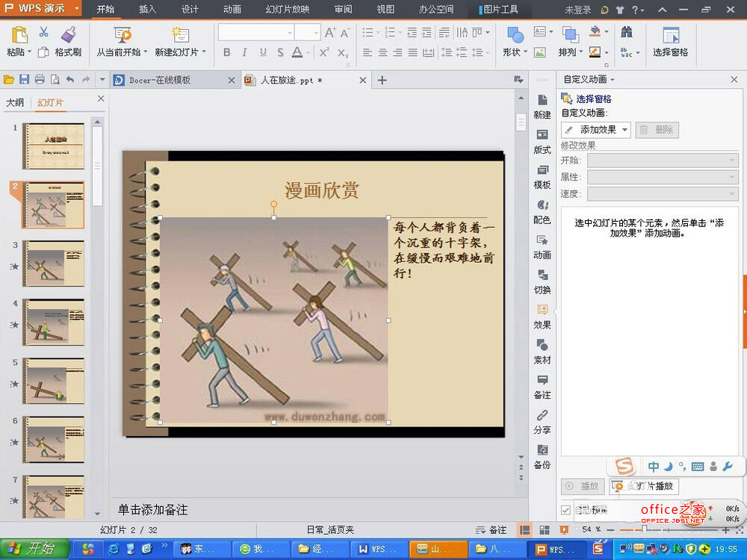747x560 pixels.
Task: Open the 切换 slide transition sidebar panel
Action: tap(542, 281)
